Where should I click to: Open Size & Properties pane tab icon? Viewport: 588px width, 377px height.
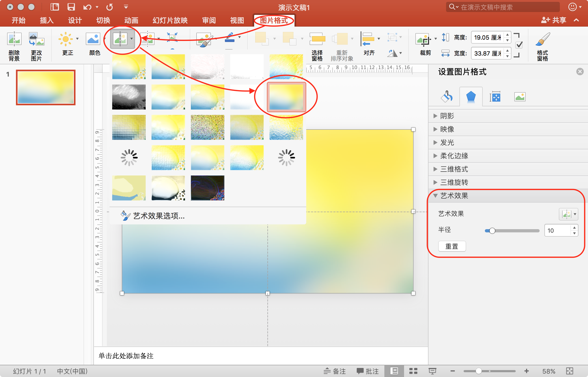pyautogui.click(x=495, y=97)
